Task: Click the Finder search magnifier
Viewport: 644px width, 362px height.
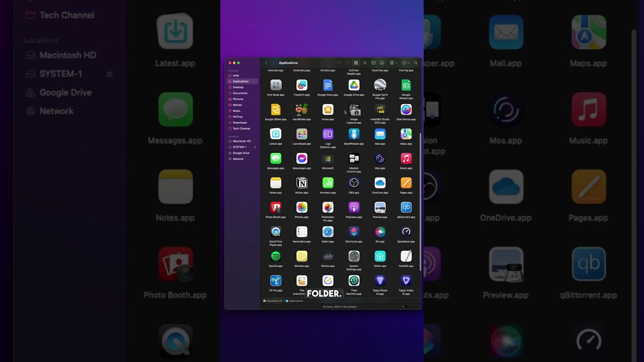Action: pos(416,63)
